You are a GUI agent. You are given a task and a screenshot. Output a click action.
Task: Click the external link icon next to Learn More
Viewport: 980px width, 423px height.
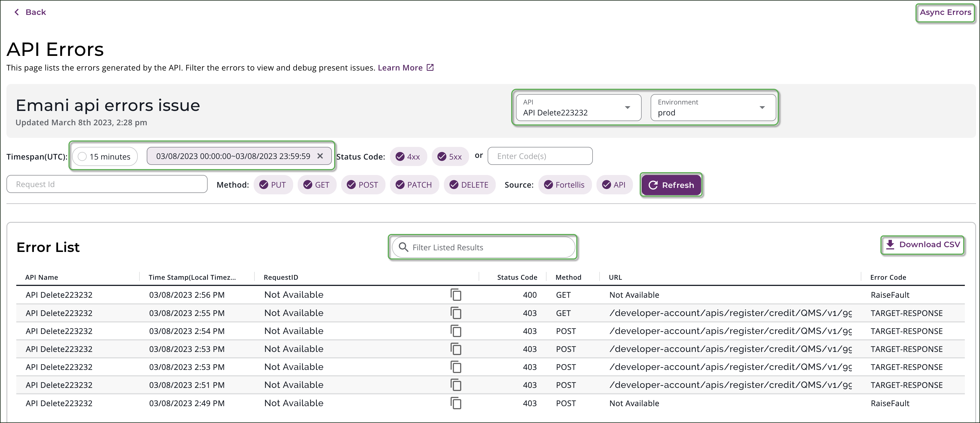point(430,67)
